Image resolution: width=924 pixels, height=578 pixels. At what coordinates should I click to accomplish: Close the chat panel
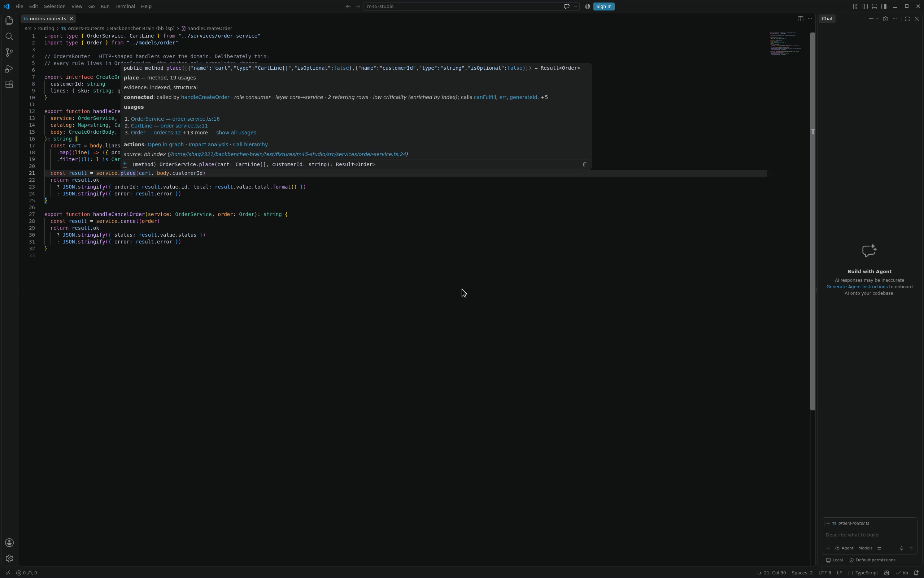tap(917, 19)
